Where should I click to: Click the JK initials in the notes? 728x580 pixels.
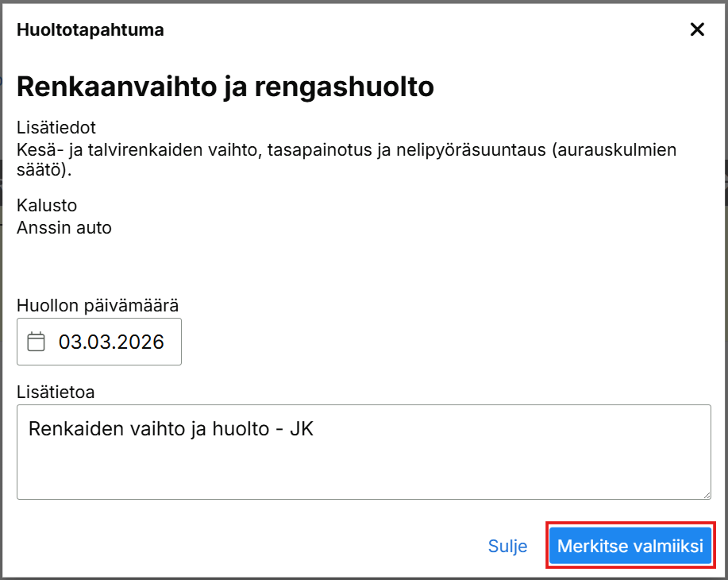click(x=302, y=429)
